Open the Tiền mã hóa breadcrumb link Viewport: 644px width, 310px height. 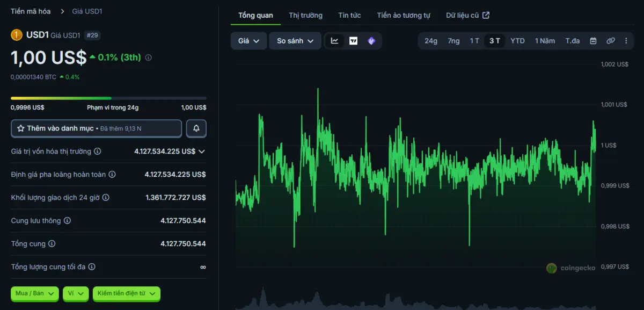pyautogui.click(x=31, y=11)
